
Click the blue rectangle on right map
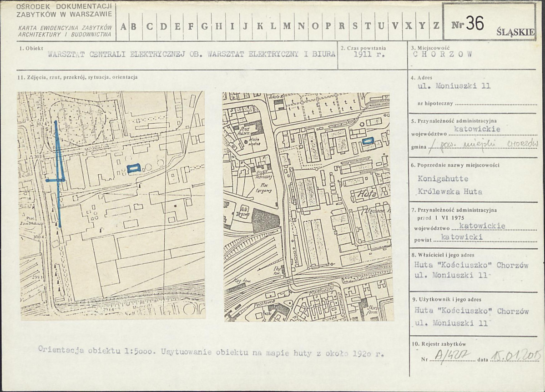368,141
